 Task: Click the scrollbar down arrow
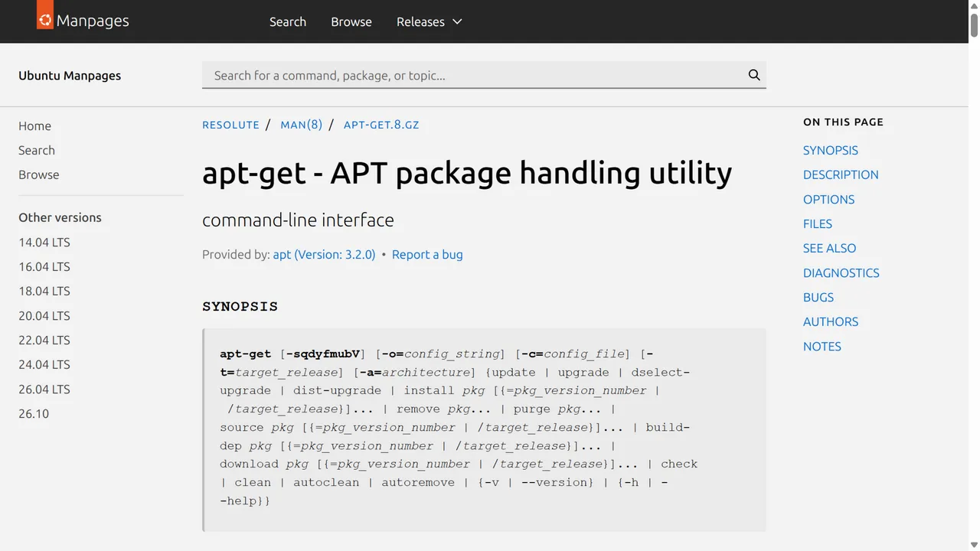974,545
